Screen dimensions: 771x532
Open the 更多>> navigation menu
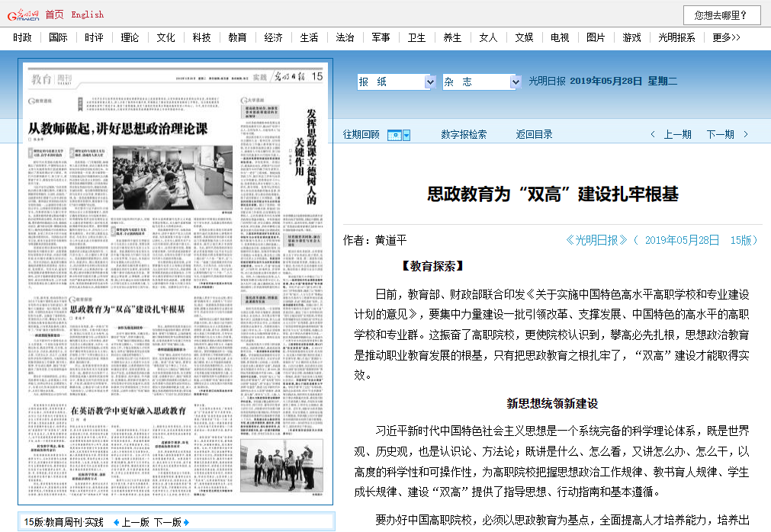click(726, 37)
